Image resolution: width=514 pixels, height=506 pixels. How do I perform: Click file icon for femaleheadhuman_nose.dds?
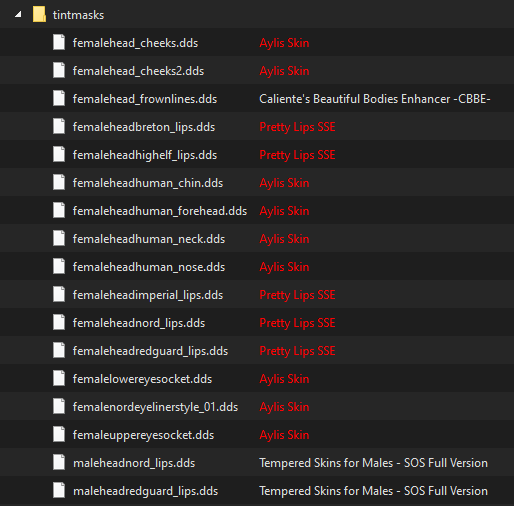(59, 267)
